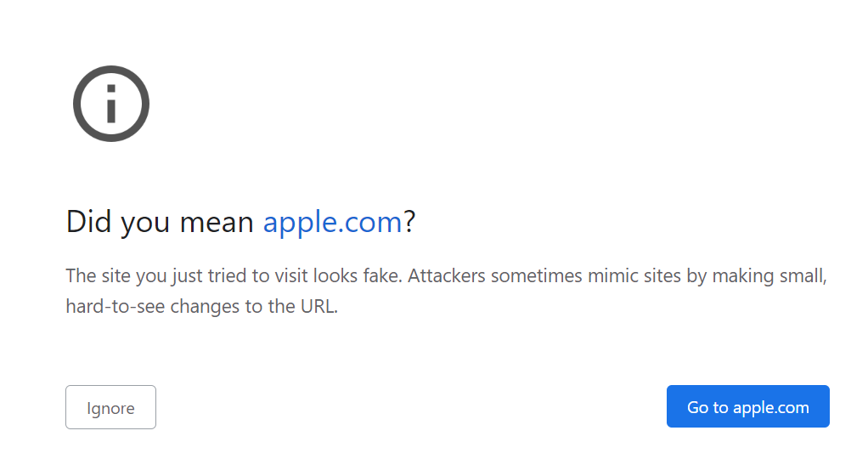868x476 pixels.
Task: Click the word 'mean' in the heading
Action: pyautogui.click(x=217, y=222)
